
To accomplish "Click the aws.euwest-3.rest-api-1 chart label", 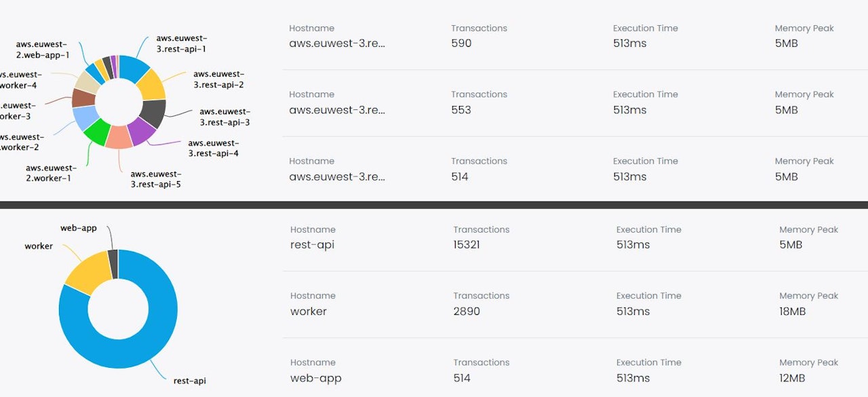I will point(181,44).
